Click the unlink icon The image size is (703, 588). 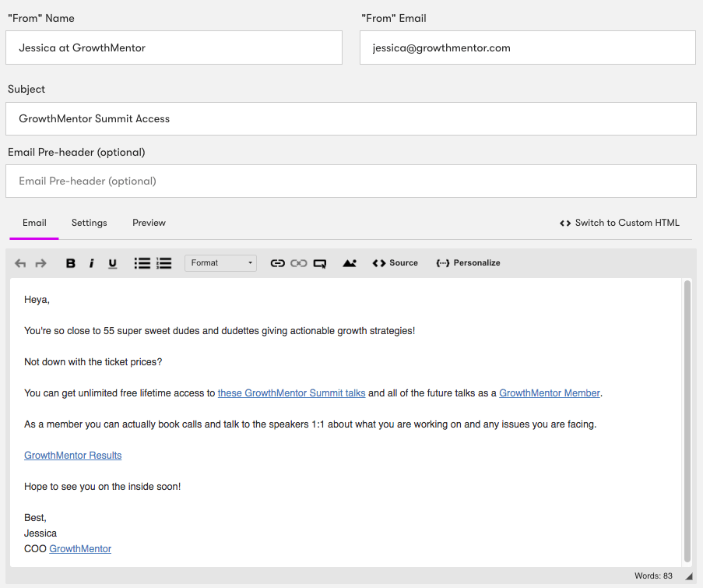click(x=299, y=263)
